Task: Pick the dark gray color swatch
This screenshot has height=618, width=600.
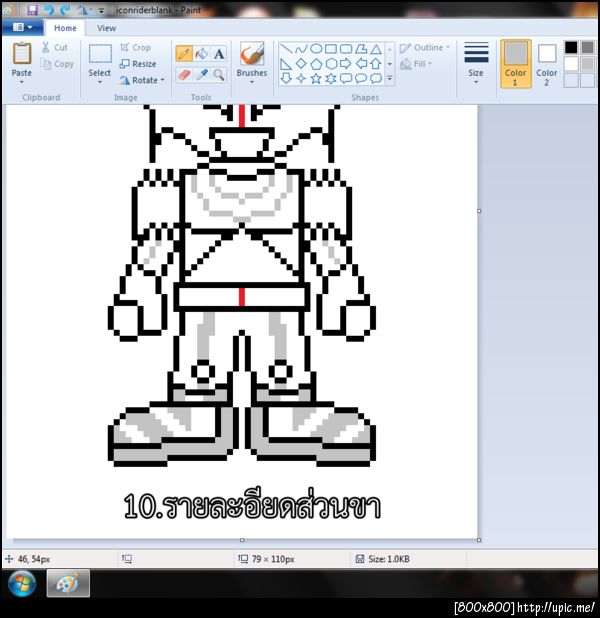Action: [587, 47]
